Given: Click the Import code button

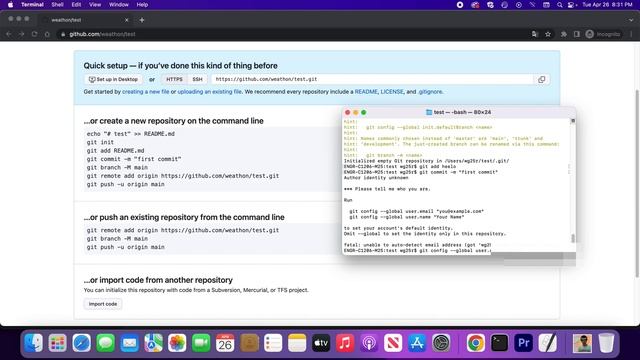Looking at the screenshot, I should tap(103, 304).
